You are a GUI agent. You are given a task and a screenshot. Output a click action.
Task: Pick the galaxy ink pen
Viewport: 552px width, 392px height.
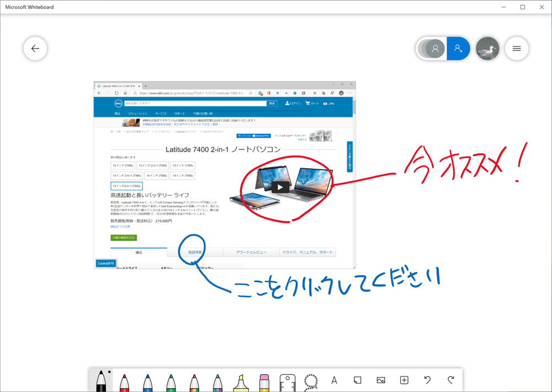[x=217, y=383]
